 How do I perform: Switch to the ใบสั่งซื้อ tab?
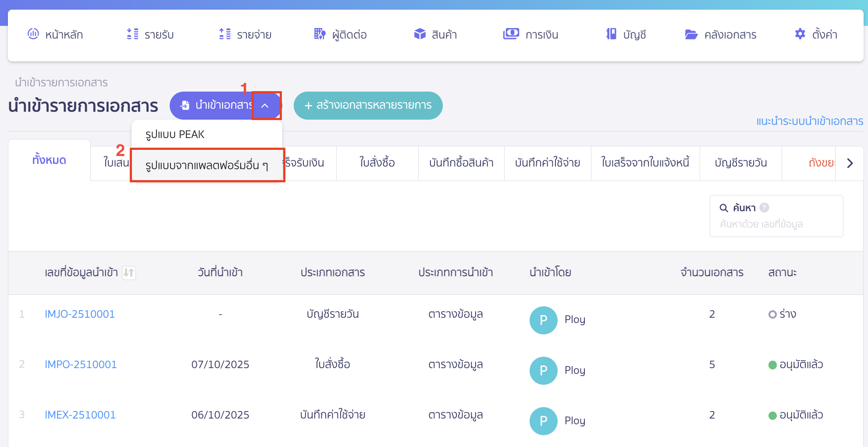tap(377, 163)
